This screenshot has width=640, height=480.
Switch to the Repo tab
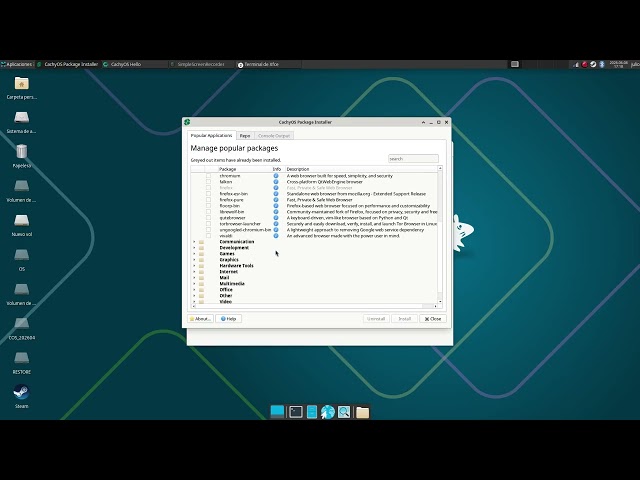(x=245, y=136)
